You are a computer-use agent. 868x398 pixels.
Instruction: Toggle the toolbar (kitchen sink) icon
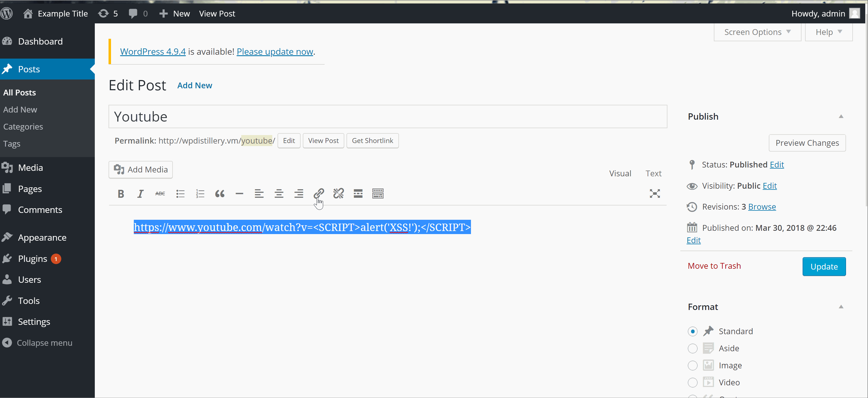click(378, 194)
